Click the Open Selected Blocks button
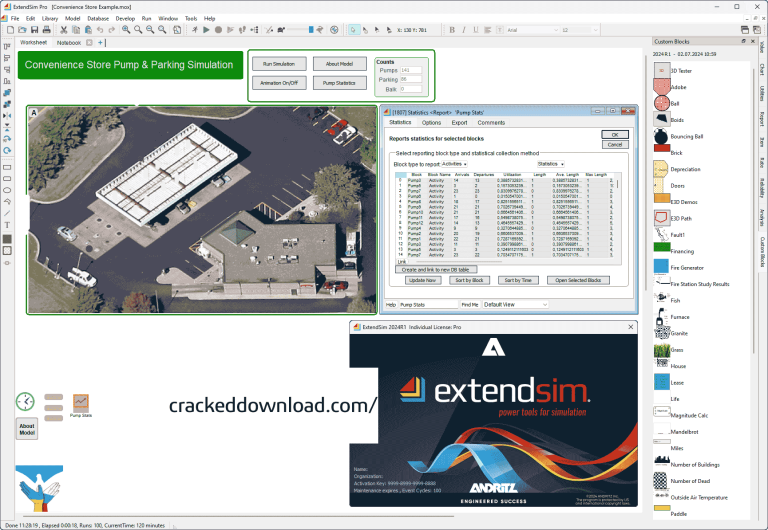The height and width of the screenshot is (530, 768). (x=578, y=280)
